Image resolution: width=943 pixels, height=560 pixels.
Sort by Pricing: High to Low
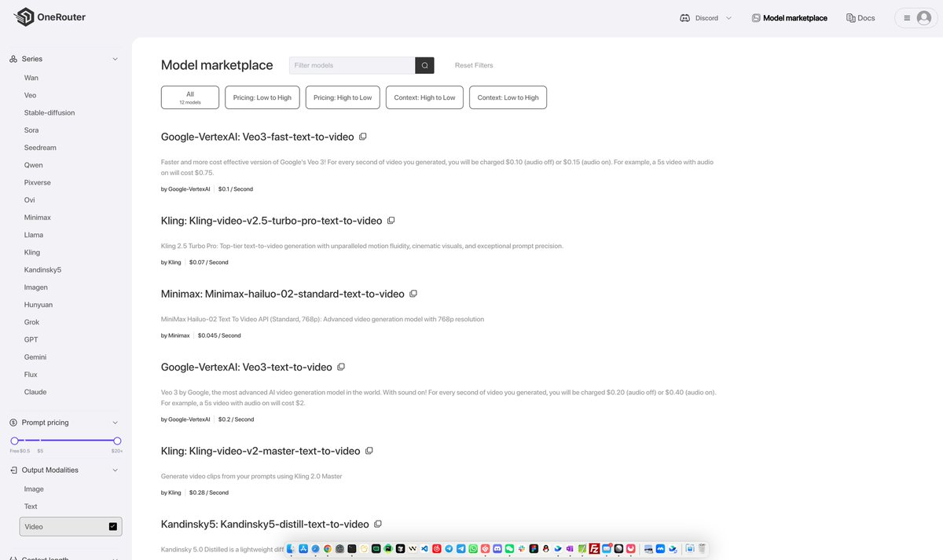(343, 97)
